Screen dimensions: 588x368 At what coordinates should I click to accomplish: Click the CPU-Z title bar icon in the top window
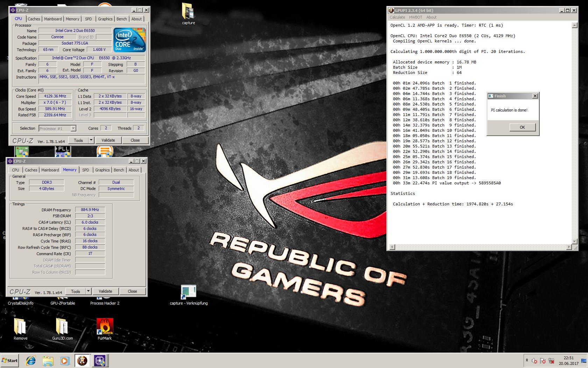[13, 10]
